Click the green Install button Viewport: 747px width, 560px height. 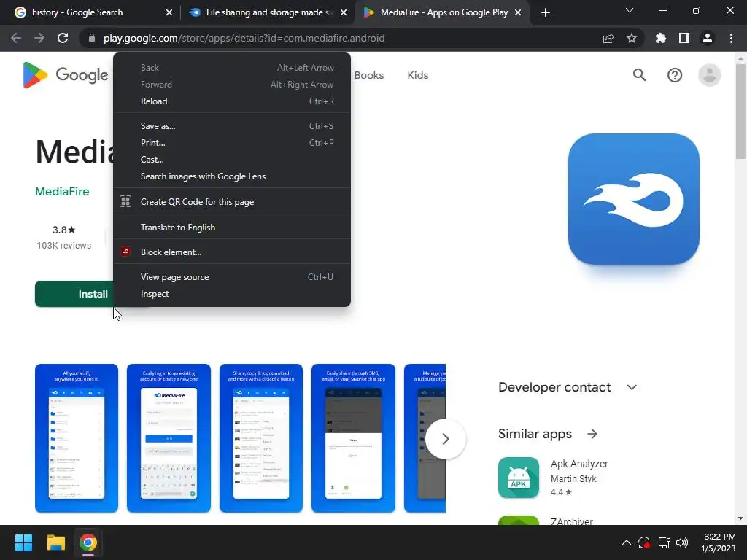[x=74, y=294]
